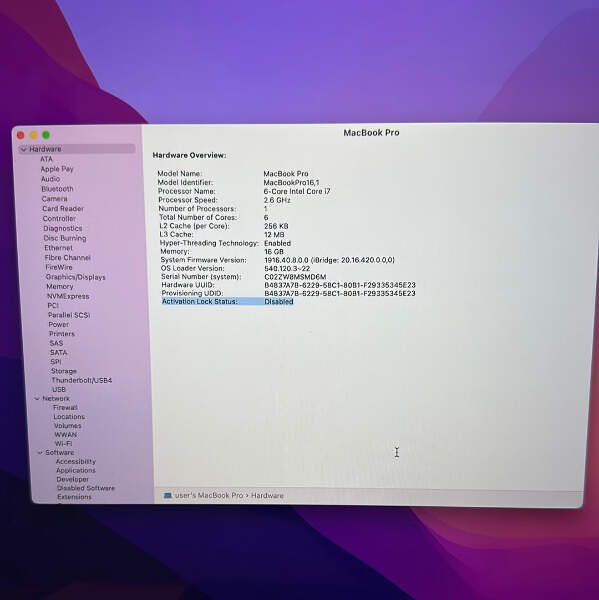Collapse the Software section chevron
Screen dimensions: 599x600
click(x=40, y=453)
